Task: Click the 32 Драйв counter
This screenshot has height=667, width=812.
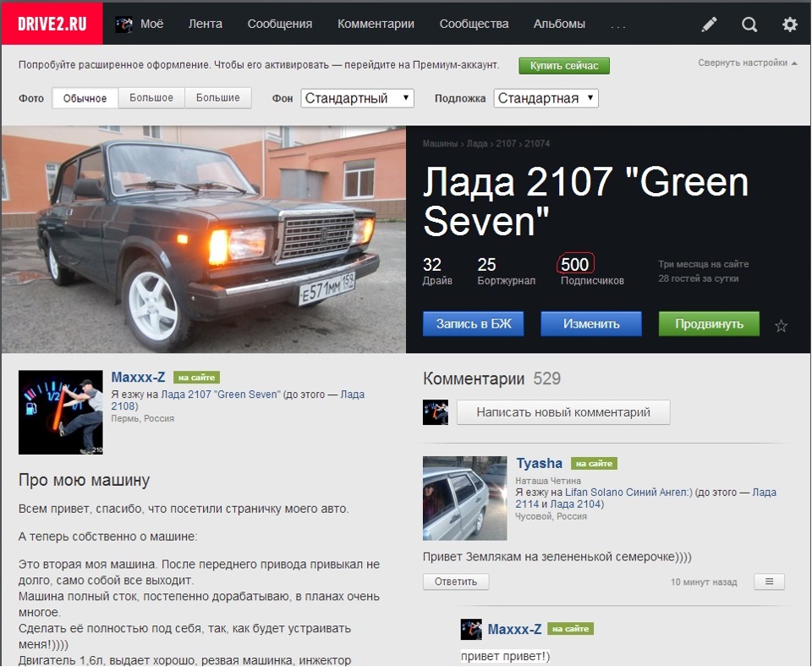Action: pos(437,271)
